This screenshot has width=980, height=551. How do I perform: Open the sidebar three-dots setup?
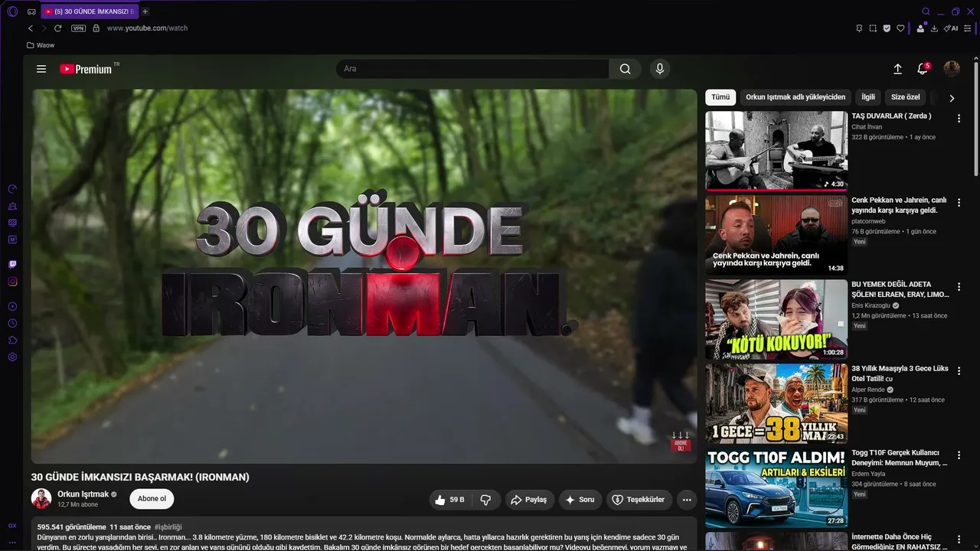click(12, 542)
